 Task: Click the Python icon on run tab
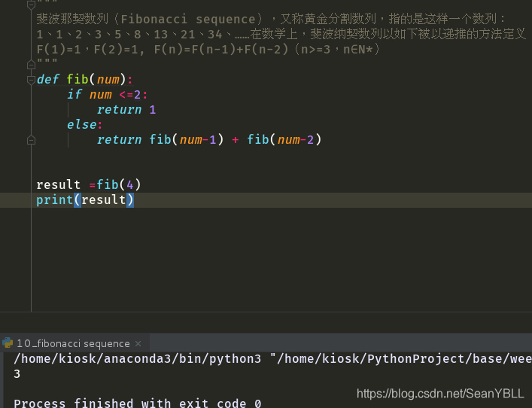click(8, 343)
